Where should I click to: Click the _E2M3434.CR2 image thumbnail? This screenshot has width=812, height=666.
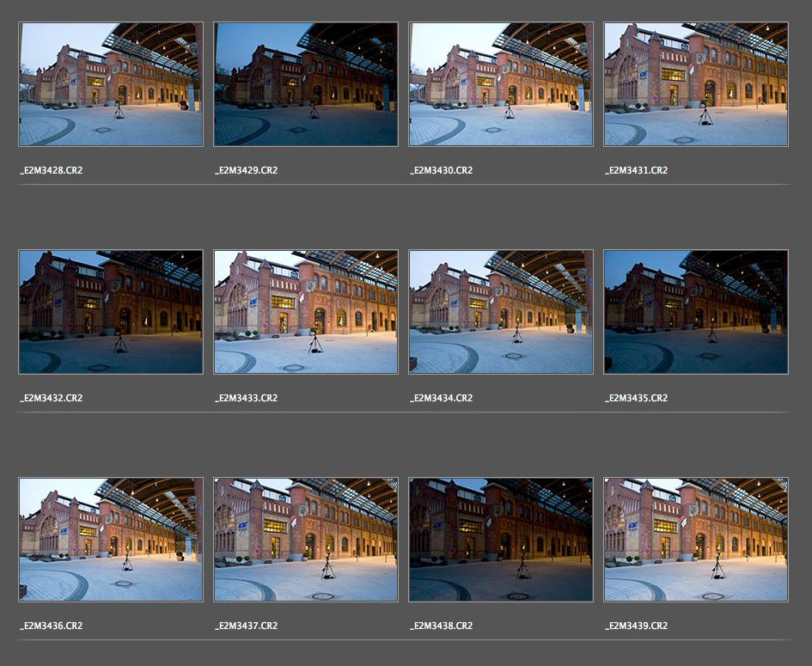pyautogui.click(x=501, y=312)
